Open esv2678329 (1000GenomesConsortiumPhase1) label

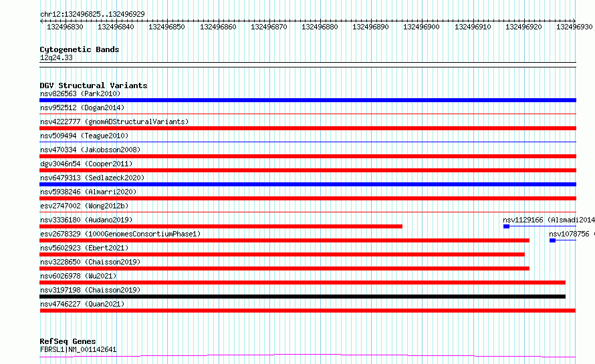120,234
